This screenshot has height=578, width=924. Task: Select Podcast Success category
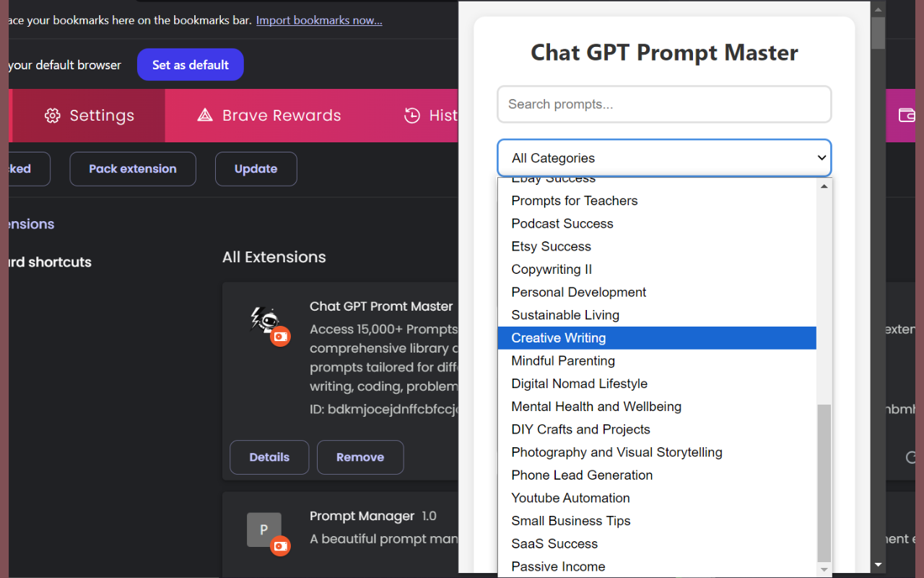(657, 224)
